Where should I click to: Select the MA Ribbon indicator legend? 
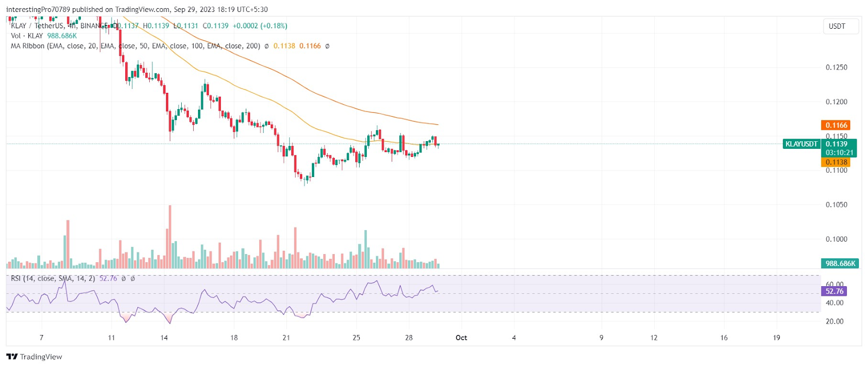[135, 46]
